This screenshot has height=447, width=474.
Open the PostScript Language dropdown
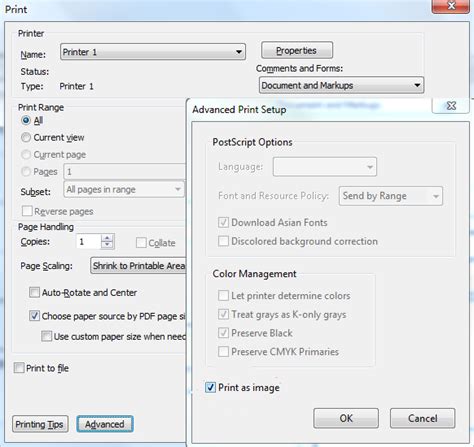tap(325, 167)
